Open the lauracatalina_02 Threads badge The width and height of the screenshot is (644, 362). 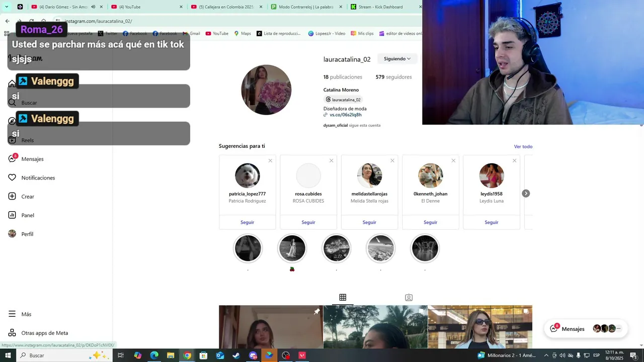tap(343, 100)
